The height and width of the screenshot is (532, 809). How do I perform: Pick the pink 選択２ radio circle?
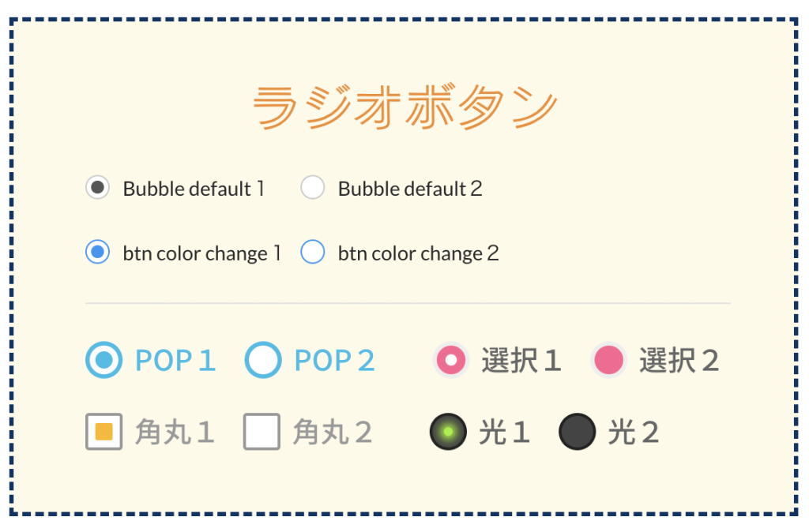(x=609, y=360)
